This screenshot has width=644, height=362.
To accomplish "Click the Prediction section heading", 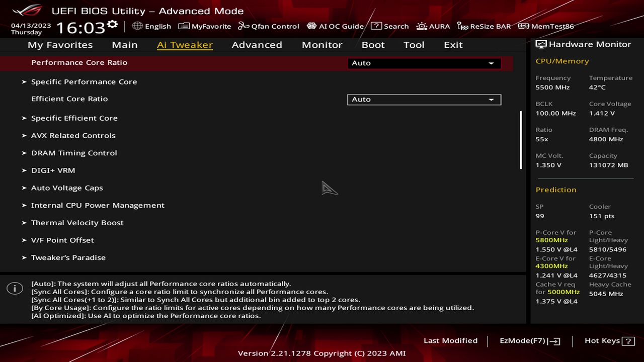I will coord(556,190).
